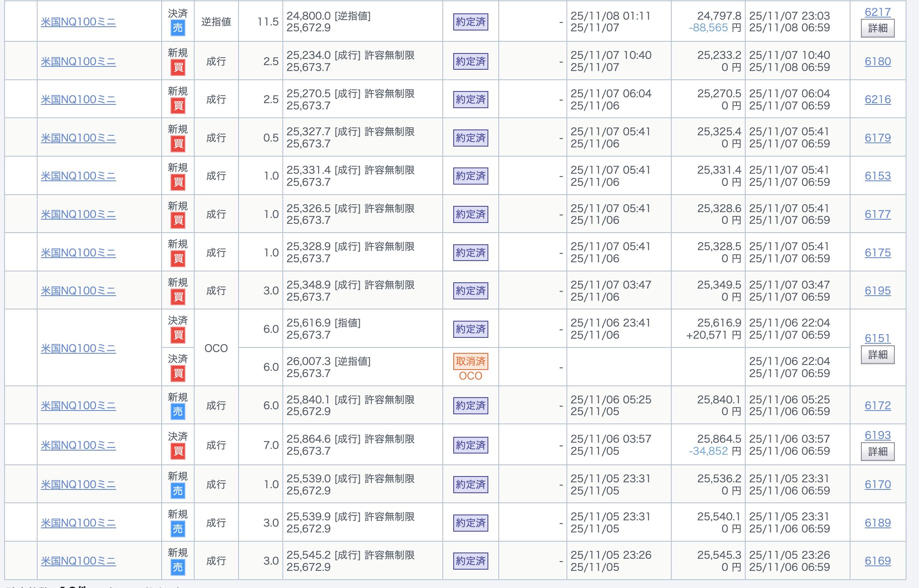Image resolution: width=919 pixels, height=588 pixels.
Task: Click orange 取消済 status badge in OCO row
Action: (x=470, y=361)
